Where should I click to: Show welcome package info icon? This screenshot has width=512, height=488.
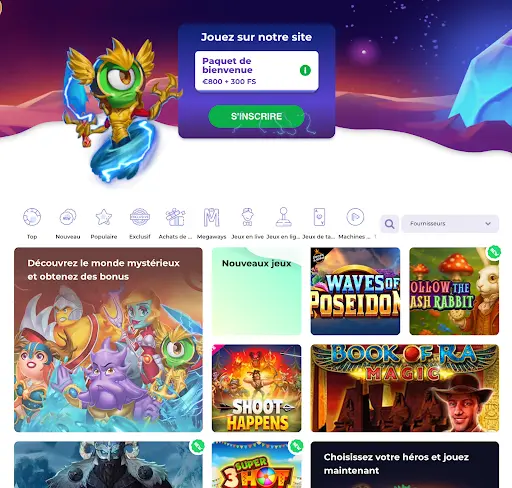click(x=305, y=70)
